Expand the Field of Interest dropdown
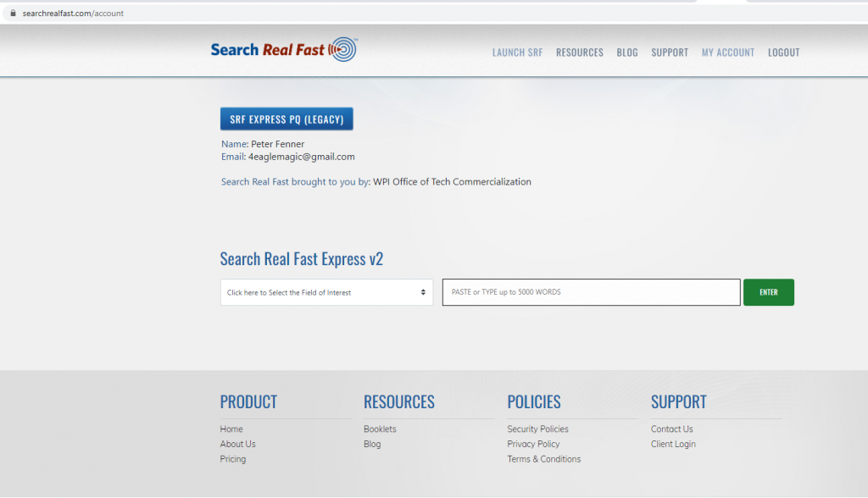This screenshot has height=498, width=868. coord(326,292)
